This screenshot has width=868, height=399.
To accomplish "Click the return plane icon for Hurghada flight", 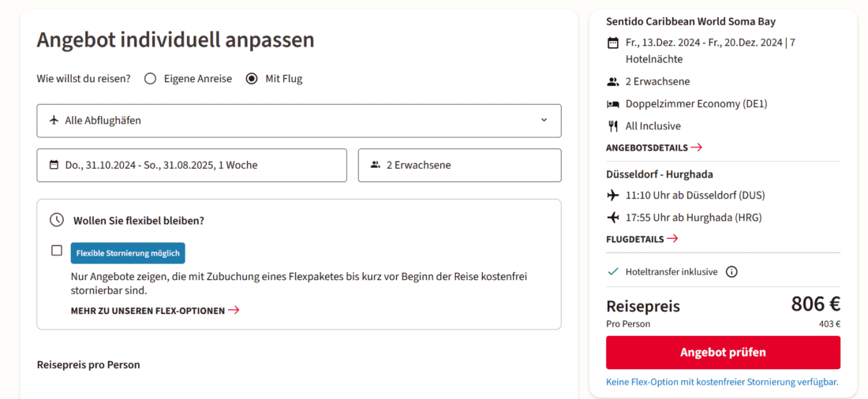I will pyautogui.click(x=613, y=218).
